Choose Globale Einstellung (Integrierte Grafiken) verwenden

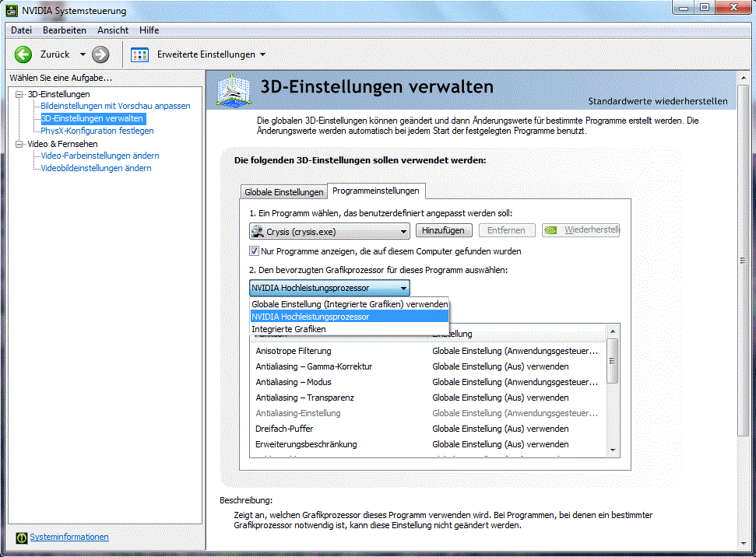point(350,304)
